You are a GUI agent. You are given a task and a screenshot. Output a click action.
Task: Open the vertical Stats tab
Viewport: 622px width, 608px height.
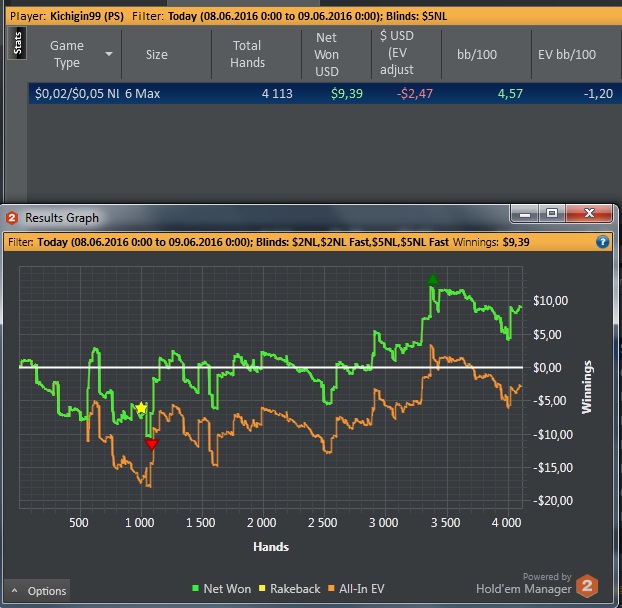tap(17, 43)
